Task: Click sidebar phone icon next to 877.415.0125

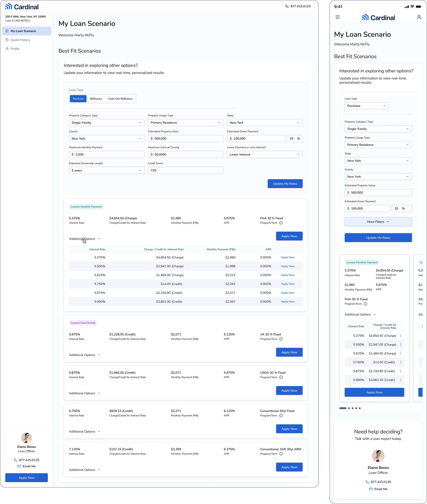Action: [15, 460]
